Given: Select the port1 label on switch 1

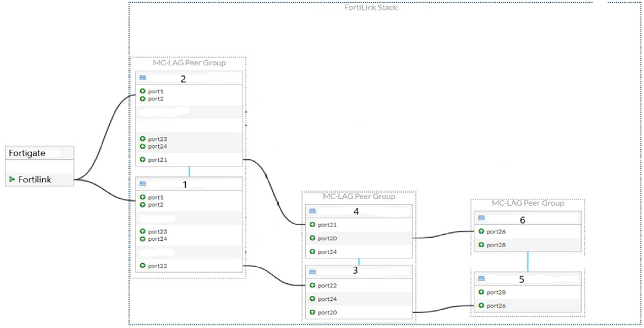Looking at the screenshot, I should pyautogui.click(x=156, y=197).
